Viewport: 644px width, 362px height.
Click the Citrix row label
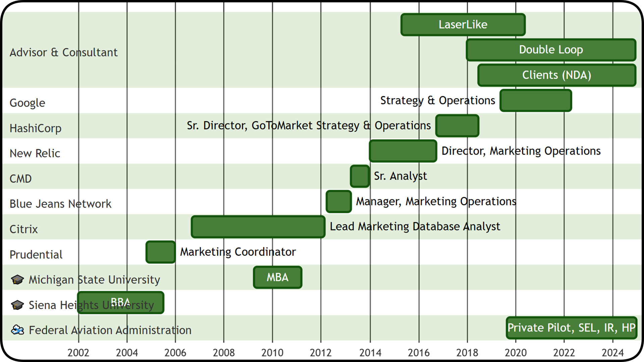pyautogui.click(x=23, y=229)
